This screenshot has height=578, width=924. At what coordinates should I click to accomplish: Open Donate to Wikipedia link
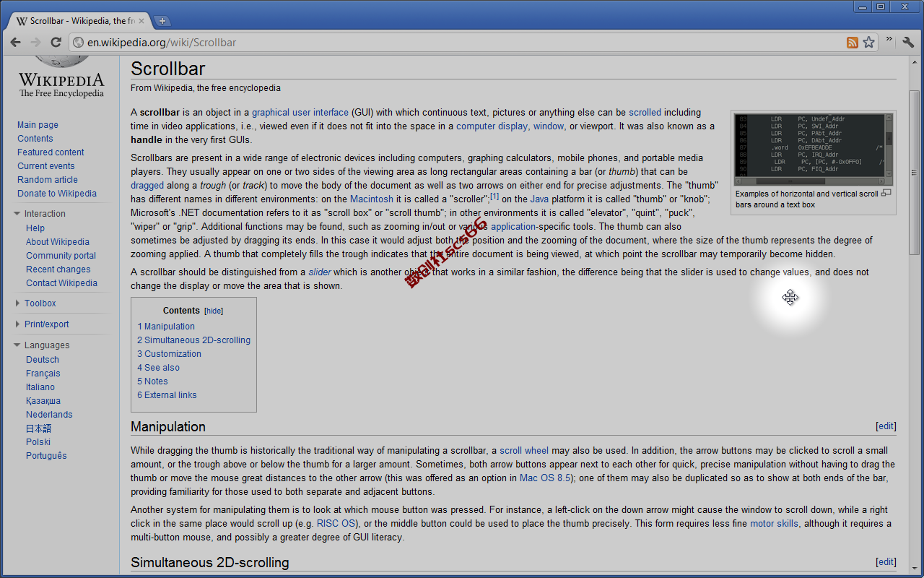(x=57, y=194)
